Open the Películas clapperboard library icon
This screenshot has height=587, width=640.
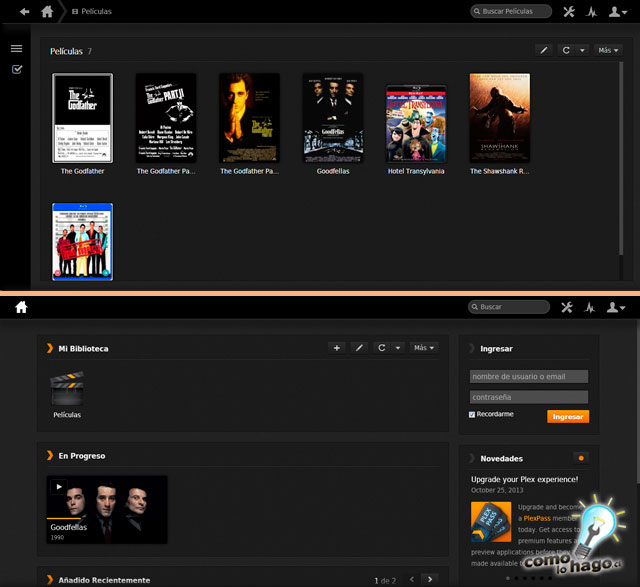[67, 388]
